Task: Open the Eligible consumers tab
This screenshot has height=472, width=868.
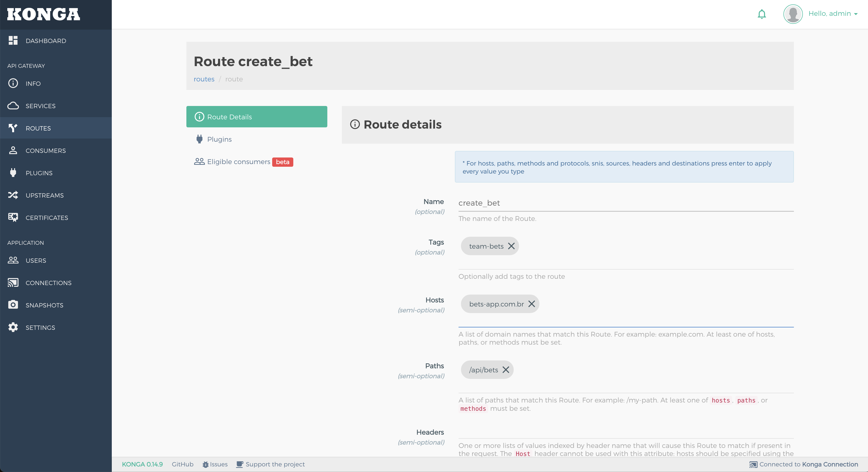Action: (239, 162)
